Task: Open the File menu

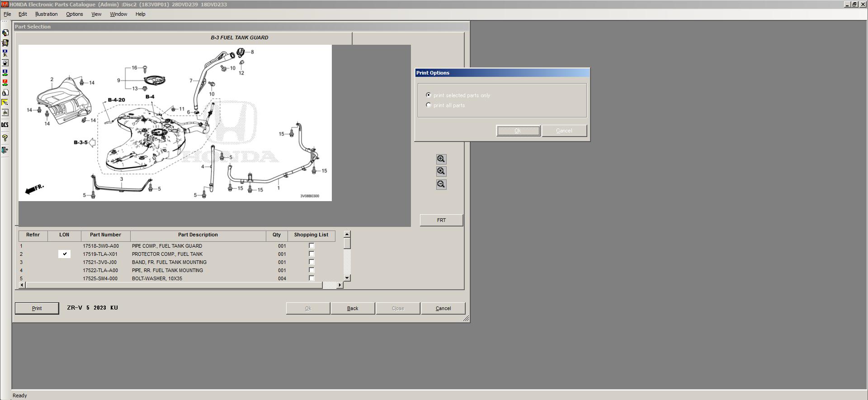Action: tap(7, 14)
